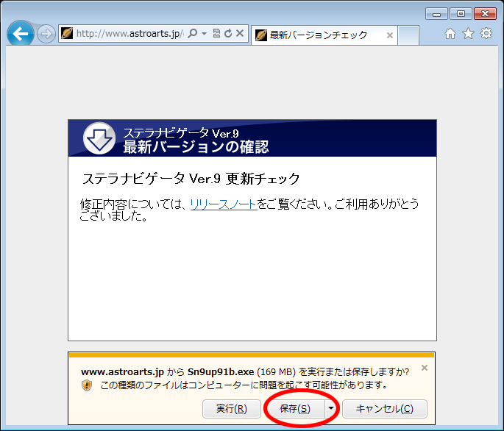Open a new blank tab
504x431 pixels.
(x=408, y=35)
